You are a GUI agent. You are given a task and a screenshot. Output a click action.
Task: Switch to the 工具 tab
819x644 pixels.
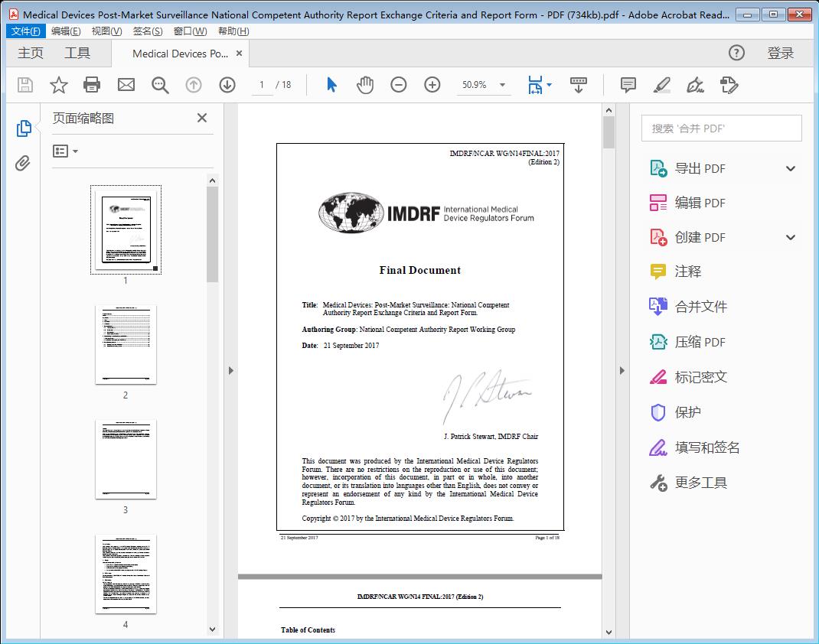click(77, 54)
